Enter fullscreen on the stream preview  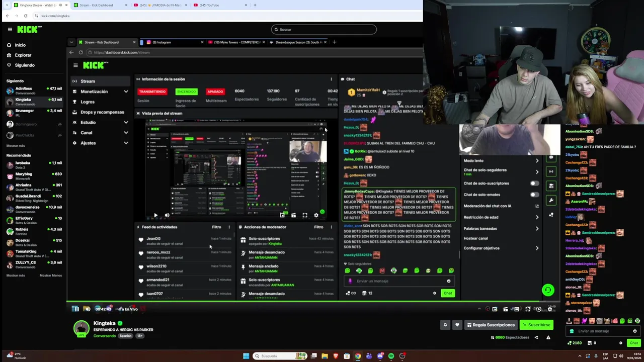[x=305, y=215]
